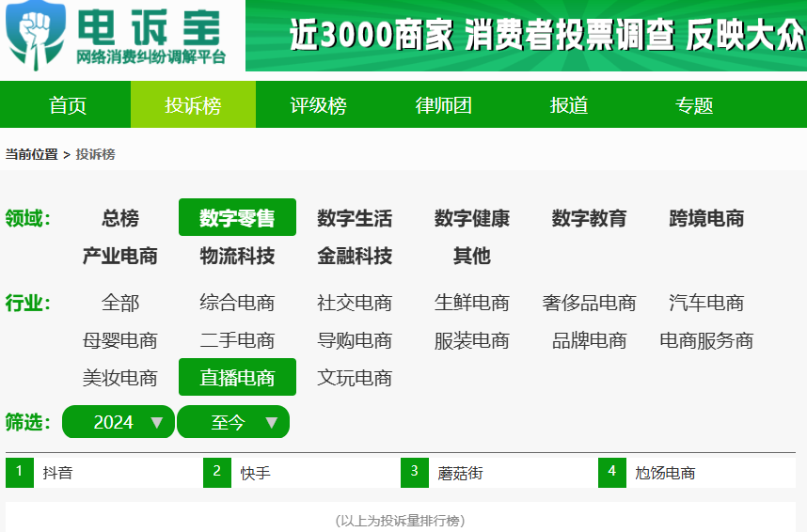The width and height of the screenshot is (807, 532).
Task: Click the 投诉榜 breadcrumb link
Action: [95, 154]
